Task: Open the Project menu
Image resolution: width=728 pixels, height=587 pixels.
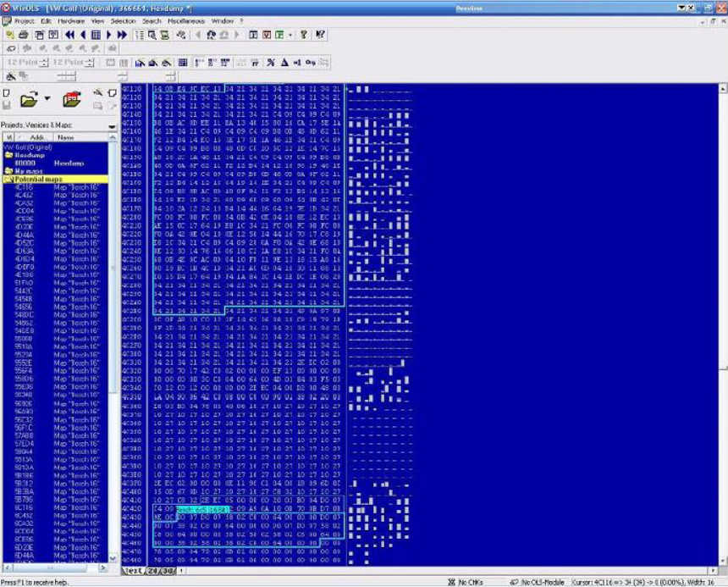Action: click(x=25, y=21)
